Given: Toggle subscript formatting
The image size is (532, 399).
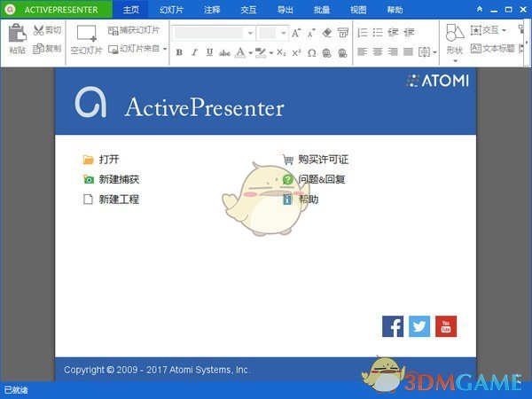Looking at the screenshot, I should tap(281, 52).
